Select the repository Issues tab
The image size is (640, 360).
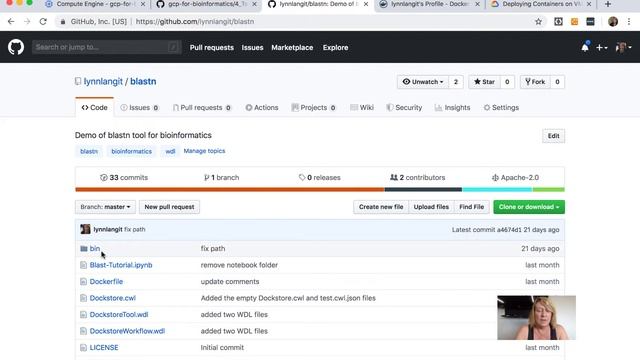pos(140,108)
